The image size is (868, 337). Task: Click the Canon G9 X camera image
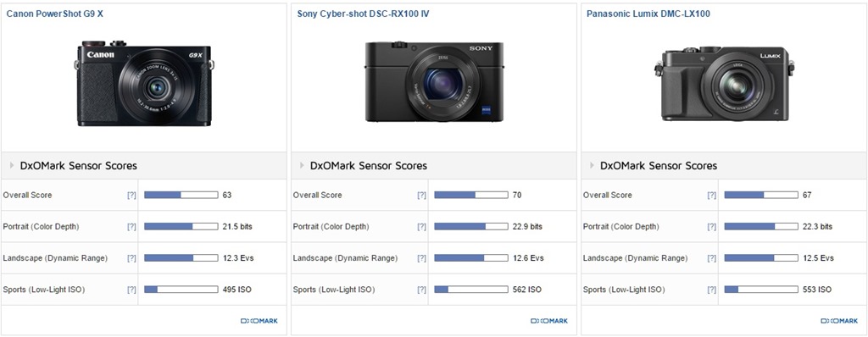coord(144,83)
